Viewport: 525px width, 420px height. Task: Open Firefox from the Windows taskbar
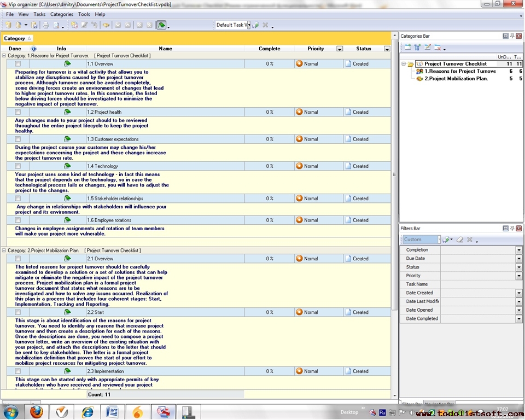36,411
